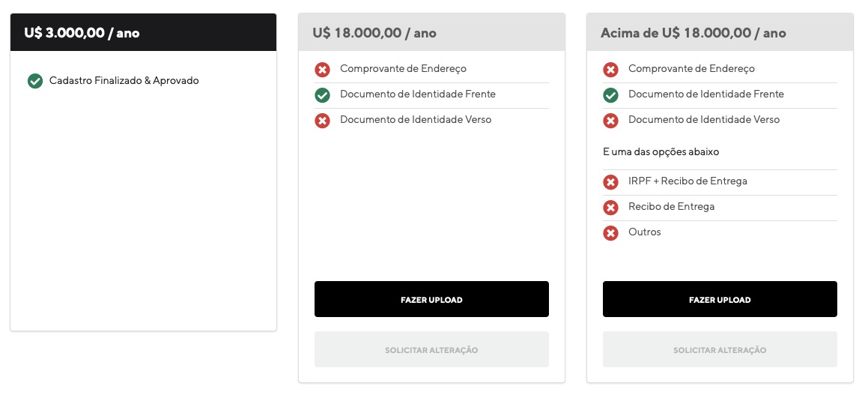Click SOLICITAR ALTERAÇÃO in middle card

(x=431, y=349)
